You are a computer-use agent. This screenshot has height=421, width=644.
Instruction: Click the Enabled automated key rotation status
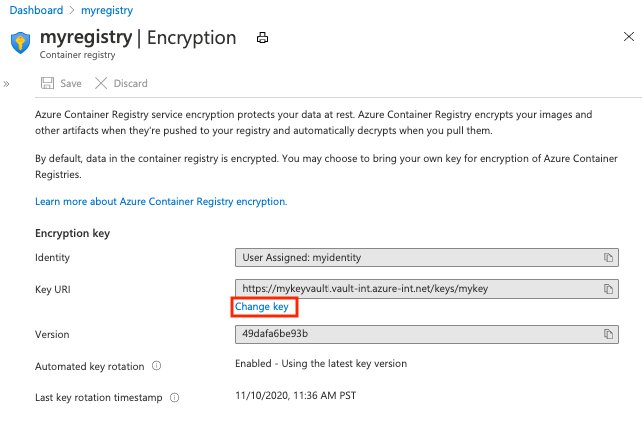[320, 364]
